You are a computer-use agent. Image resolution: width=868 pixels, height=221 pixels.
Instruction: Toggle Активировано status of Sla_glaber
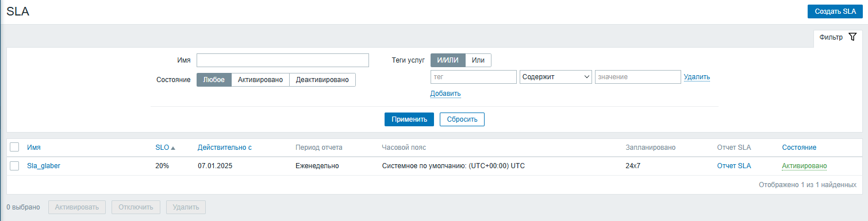click(804, 166)
